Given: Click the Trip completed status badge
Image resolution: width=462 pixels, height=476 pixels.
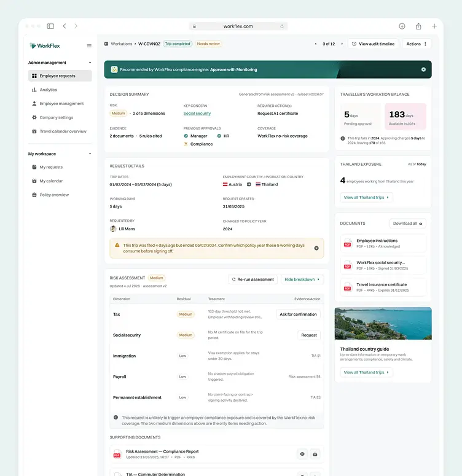Looking at the screenshot, I should [x=178, y=44].
